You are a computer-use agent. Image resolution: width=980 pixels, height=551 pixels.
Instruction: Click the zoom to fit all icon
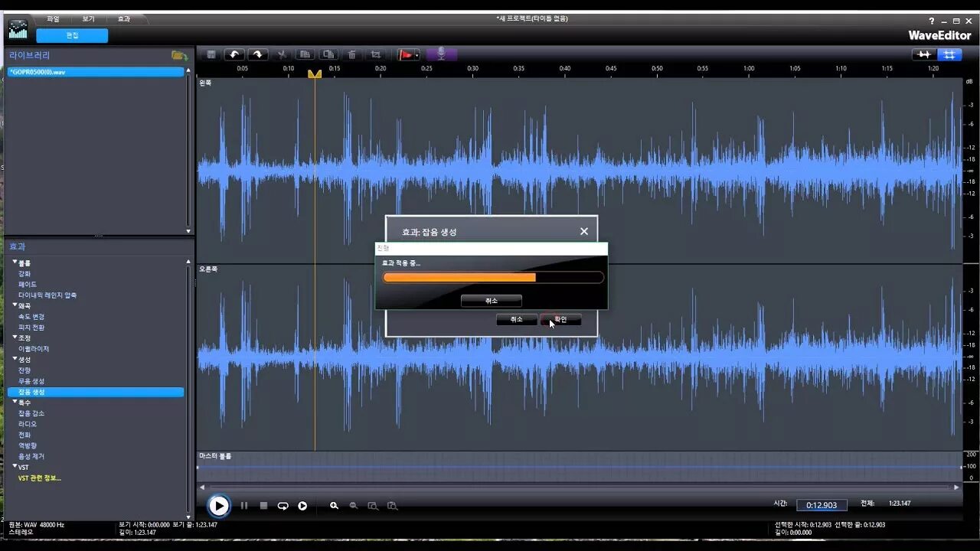pos(392,506)
